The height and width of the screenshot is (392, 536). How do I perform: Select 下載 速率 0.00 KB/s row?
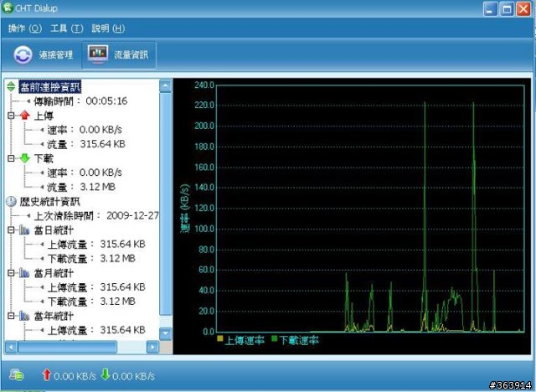pos(85,173)
